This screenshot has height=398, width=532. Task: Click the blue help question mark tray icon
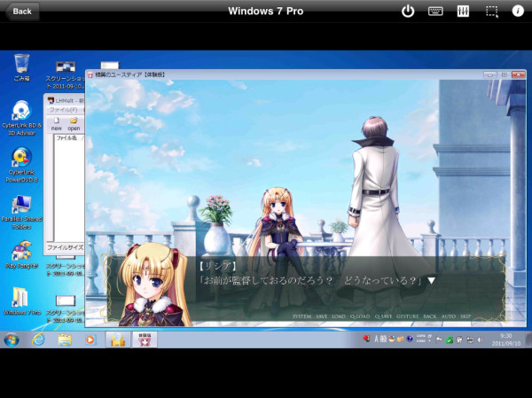[x=410, y=339]
